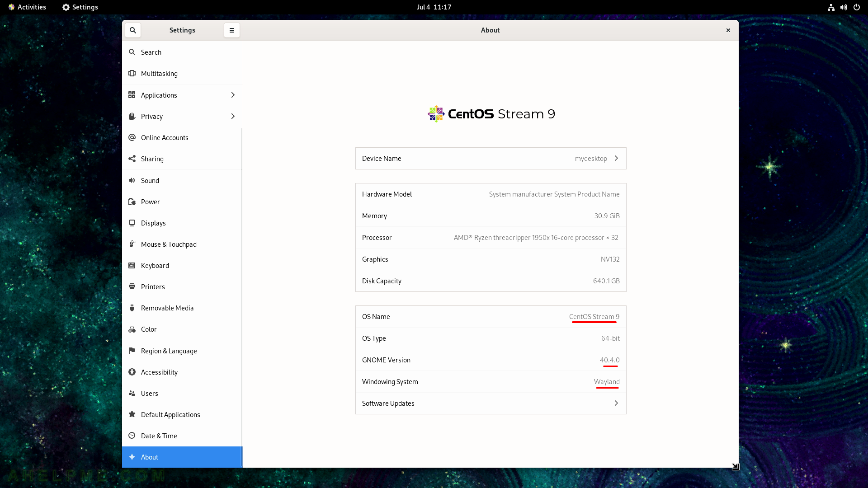Click the Disk Capacity value 640.1 GB
This screenshot has height=488, width=868.
(x=606, y=281)
